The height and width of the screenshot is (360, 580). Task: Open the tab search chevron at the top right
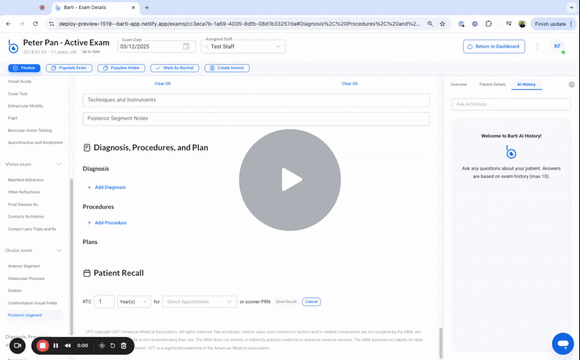[571, 7]
